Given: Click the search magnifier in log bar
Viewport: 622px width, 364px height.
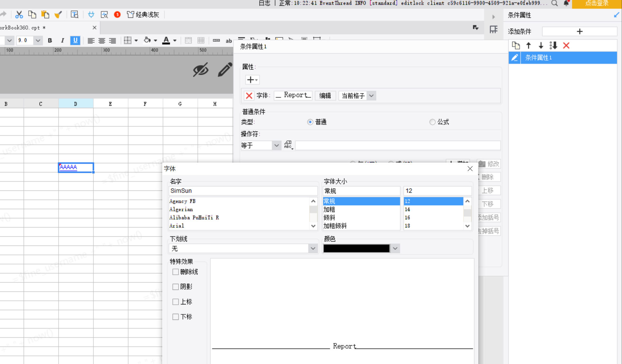Looking at the screenshot, I should click(554, 3).
